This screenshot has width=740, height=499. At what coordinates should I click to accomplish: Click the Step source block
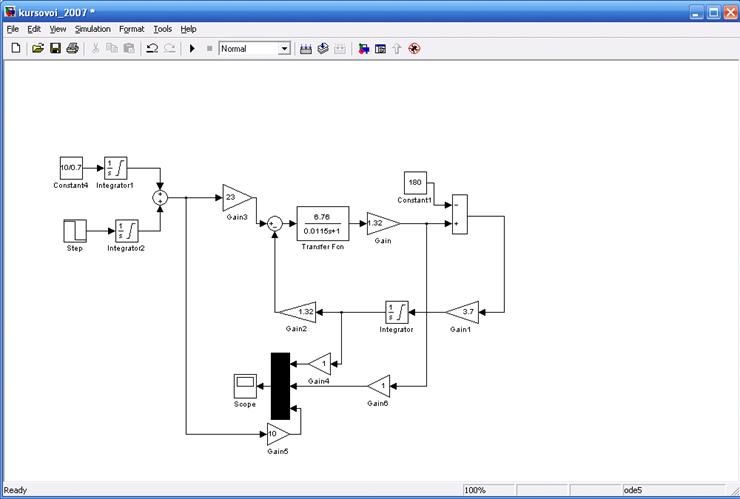tap(75, 231)
